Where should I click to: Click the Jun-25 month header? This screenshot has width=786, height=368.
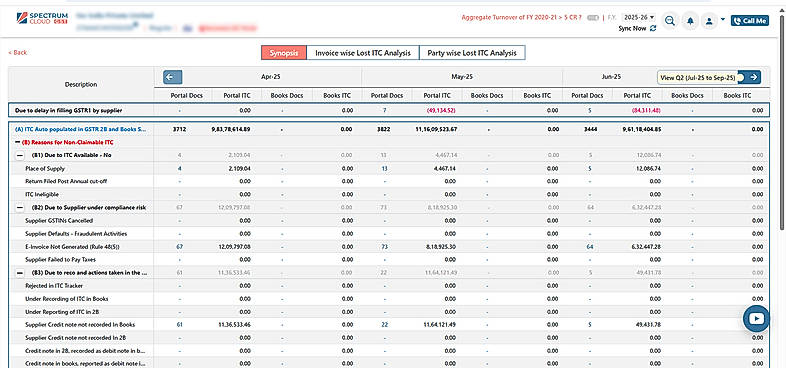click(611, 77)
